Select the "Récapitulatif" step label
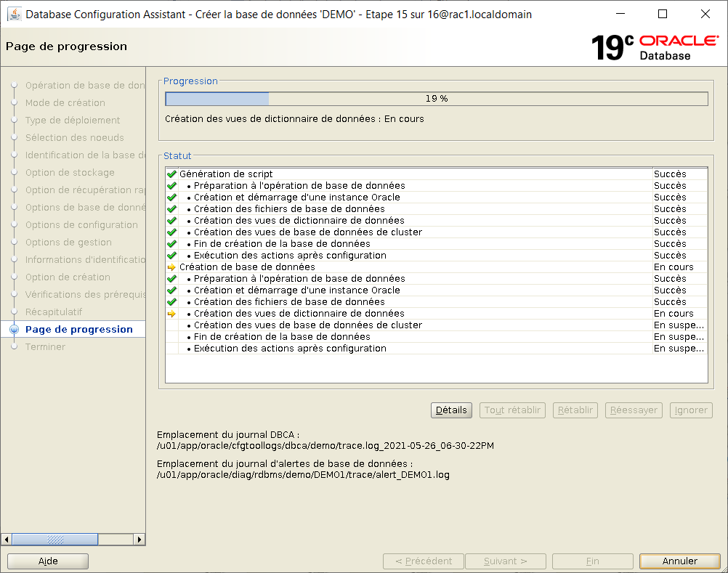The image size is (728, 573). point(53,312)
